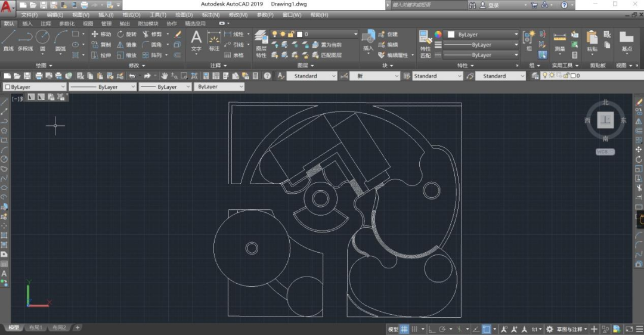Click the color wheel icon in Properties panel
The height and width of the screenshot is (335, 644).
(438, 35)
